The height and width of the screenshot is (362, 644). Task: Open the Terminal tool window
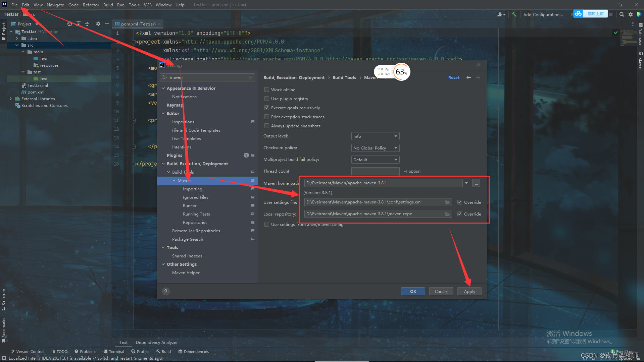coord(114,351)
